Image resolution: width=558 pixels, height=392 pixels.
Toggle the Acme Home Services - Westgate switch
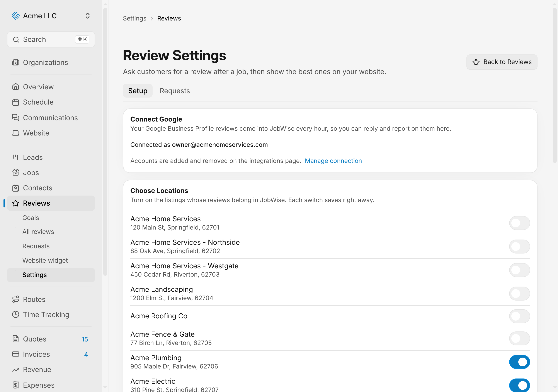click(519, 270)
